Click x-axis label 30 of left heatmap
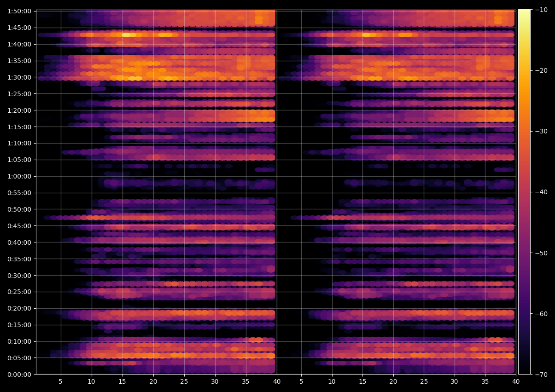555x392 pixels. tap(215, 382)
